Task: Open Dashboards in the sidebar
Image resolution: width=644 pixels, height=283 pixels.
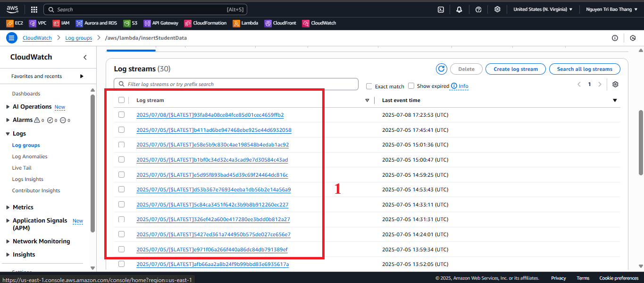Action: [x=26, y=94]
